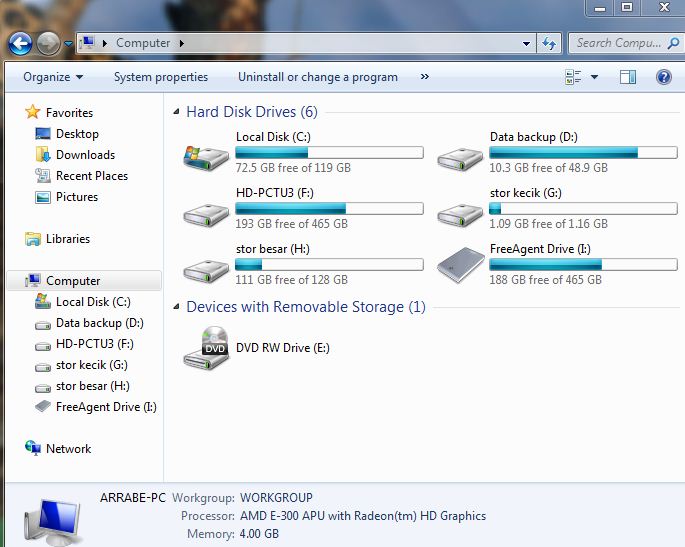Open the address bar history dropdown

[526, 43]
